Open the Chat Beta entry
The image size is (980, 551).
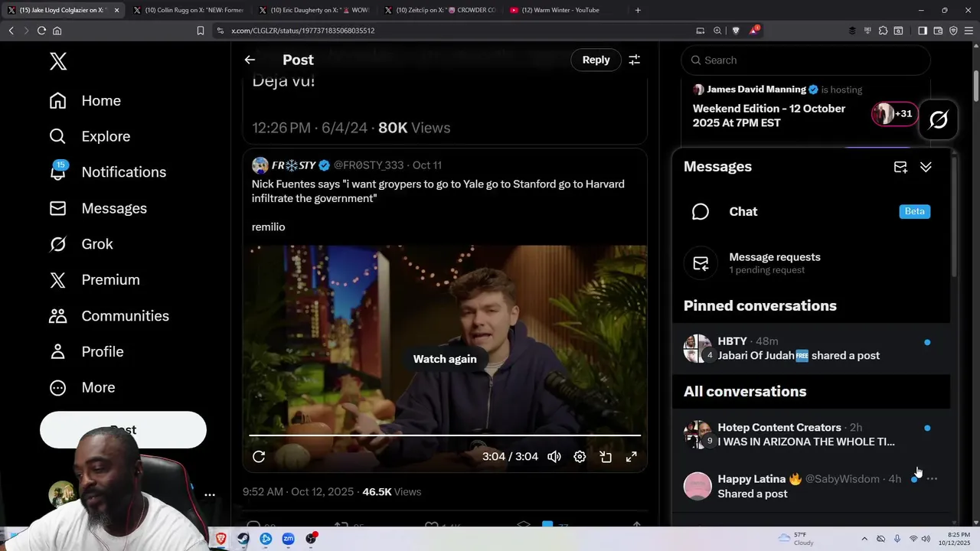point(811,212)
